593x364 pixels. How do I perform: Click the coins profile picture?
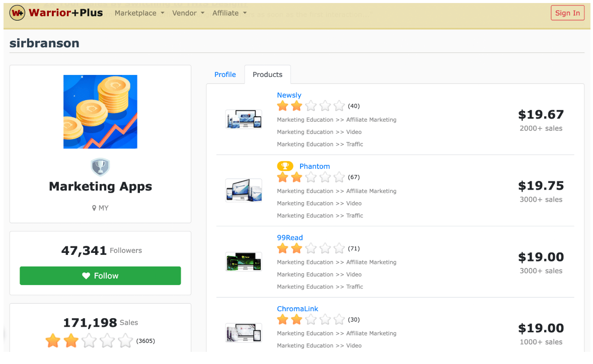tap(100, 112)
